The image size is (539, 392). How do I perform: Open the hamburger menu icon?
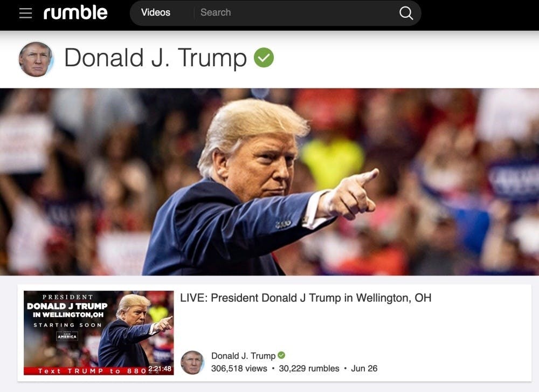25,13
